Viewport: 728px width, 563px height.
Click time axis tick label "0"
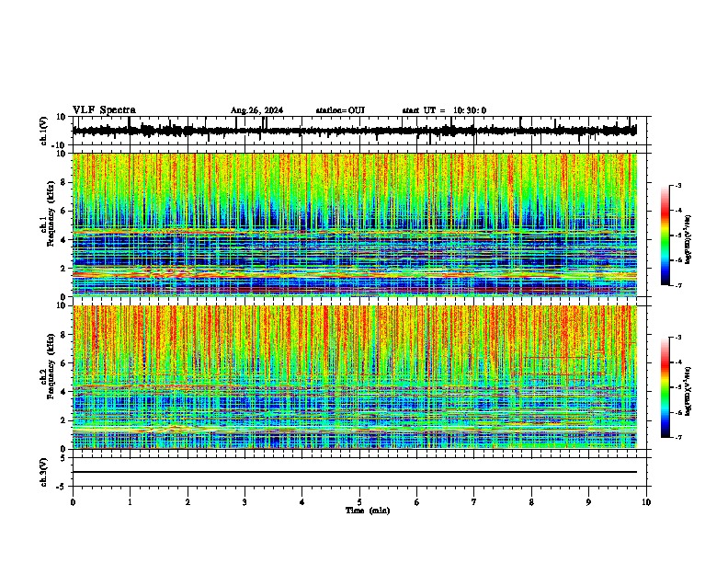73,502
